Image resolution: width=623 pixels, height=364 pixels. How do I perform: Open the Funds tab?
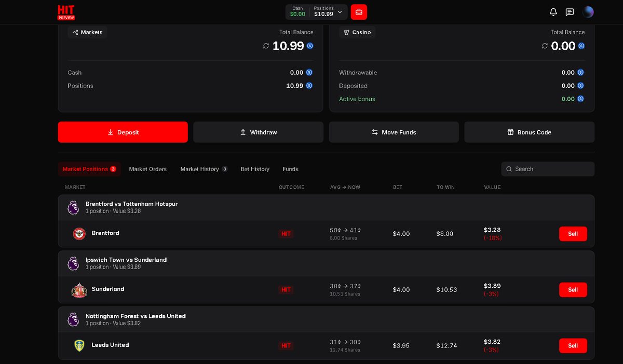290,169
